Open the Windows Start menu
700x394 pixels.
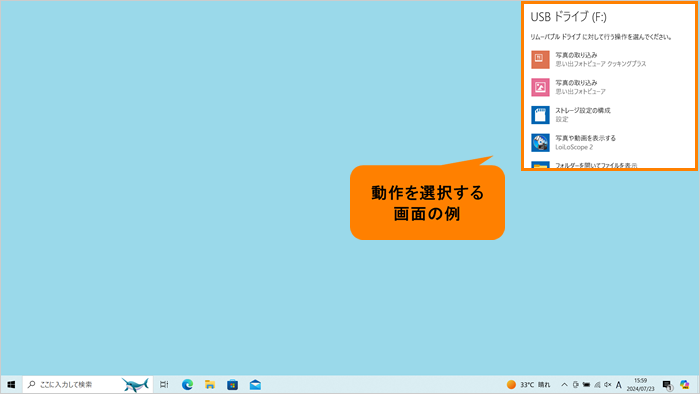12,384
